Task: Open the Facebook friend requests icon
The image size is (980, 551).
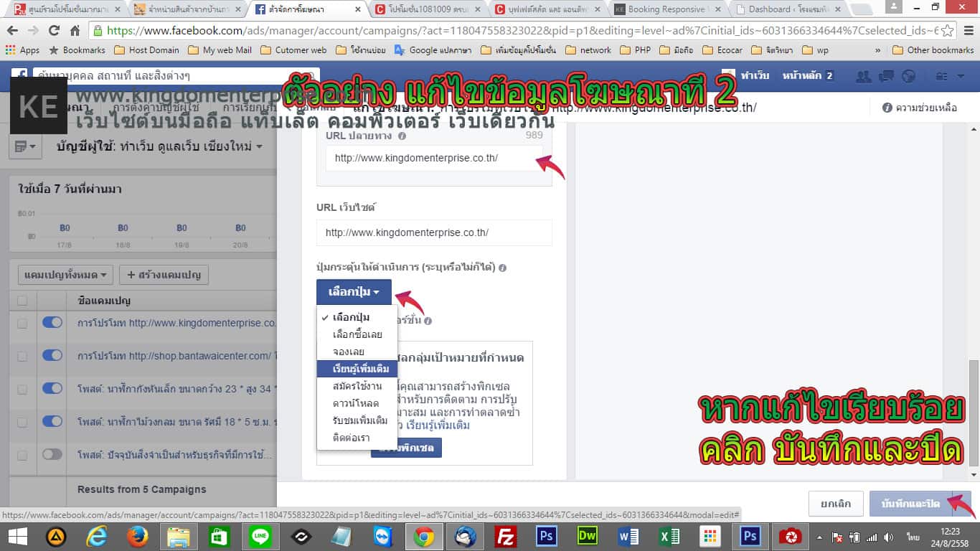Action: [x=864, y=76]
